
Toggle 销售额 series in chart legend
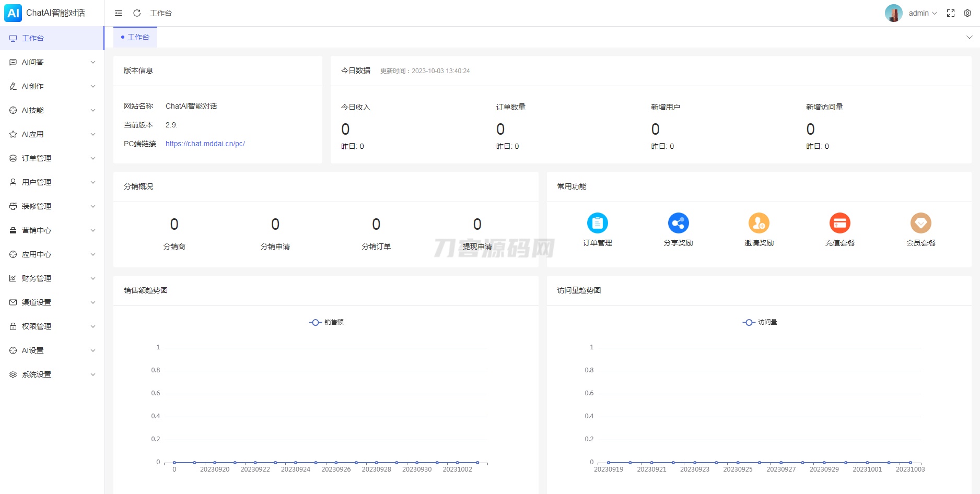(326, 322)
